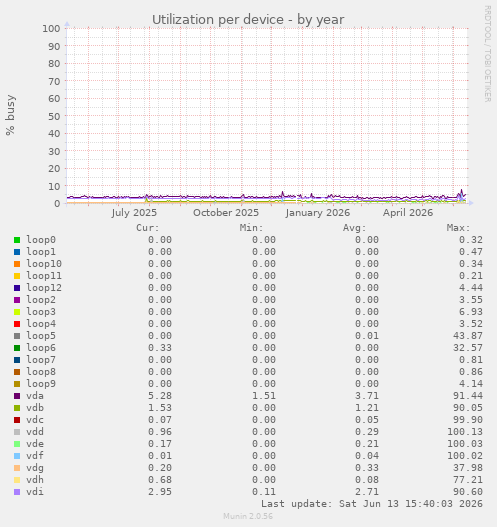The image size is (497, 527).
Task: Click the loop2 purple legend swatch
Action: coord(17,300)
